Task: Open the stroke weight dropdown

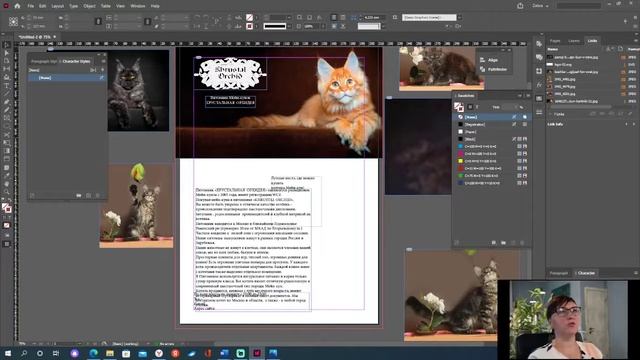Action: (289, 18)
